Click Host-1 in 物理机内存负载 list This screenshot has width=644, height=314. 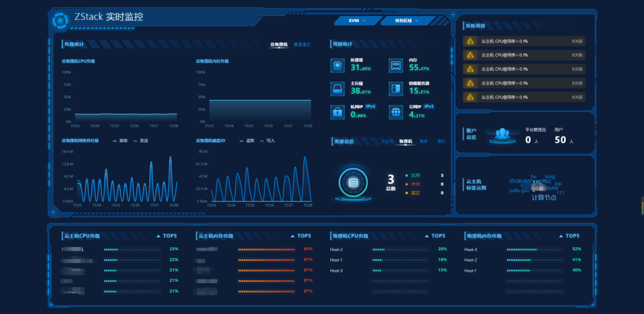470,271
